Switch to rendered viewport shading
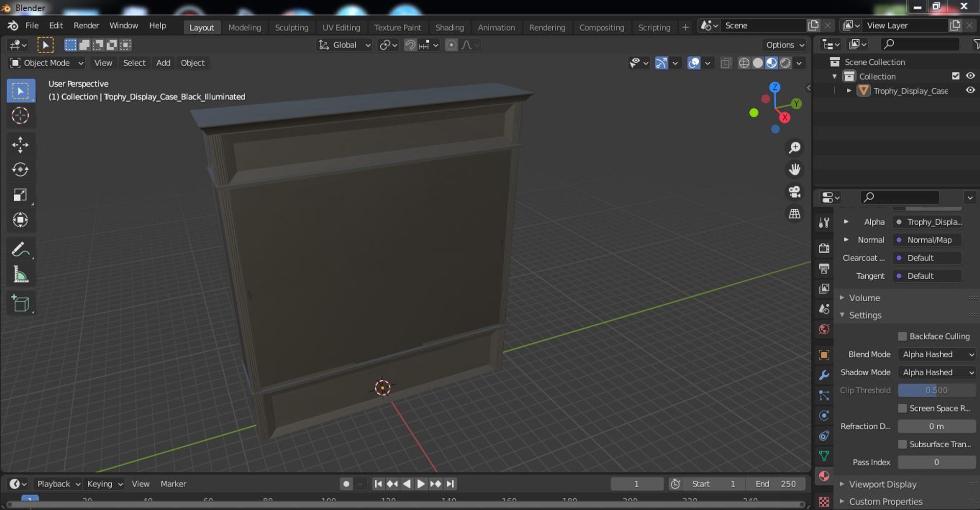980x510 pixels. coord(786,63)
